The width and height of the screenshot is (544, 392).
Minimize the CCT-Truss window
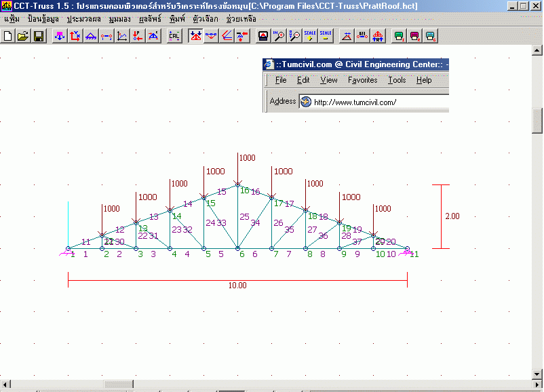pyautogui.click(x=512, y=6)
